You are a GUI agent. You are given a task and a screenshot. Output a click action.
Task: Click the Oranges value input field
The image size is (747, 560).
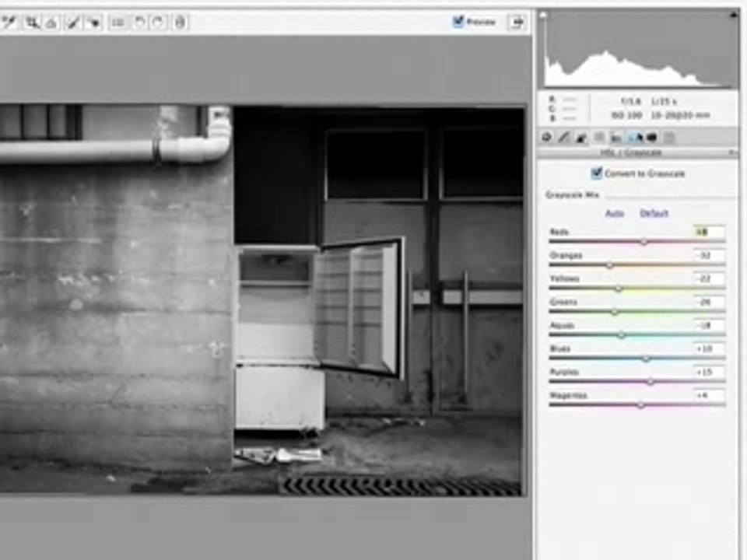[710, 255]
